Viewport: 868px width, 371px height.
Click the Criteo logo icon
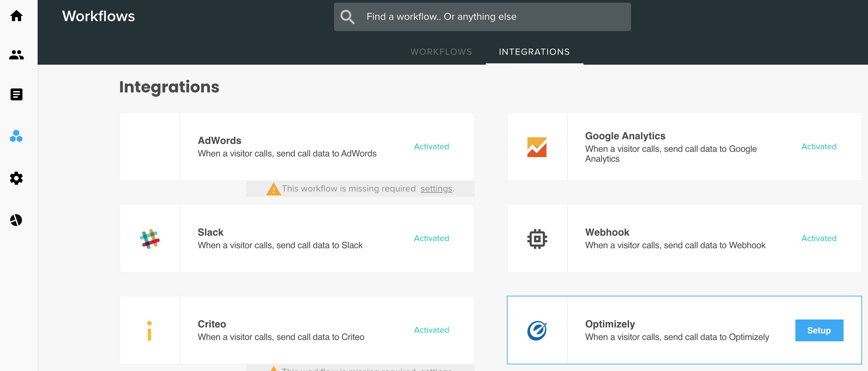tap(149, 330)
